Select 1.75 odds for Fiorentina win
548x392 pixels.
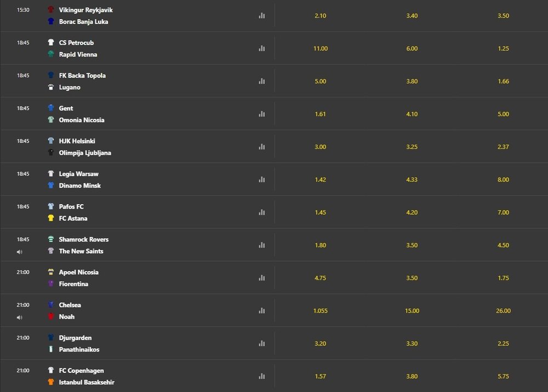(x=503, y=278)
